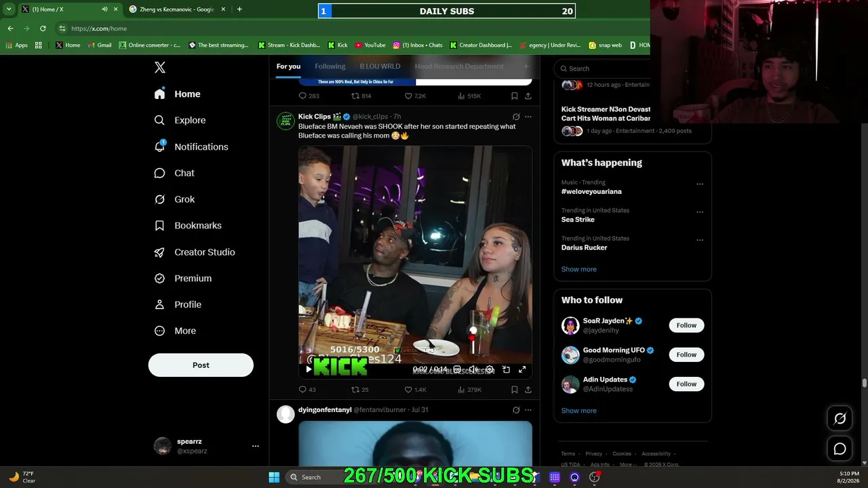Click the Post button
This screenshot has width=868, height=488.
click(201, 365)
